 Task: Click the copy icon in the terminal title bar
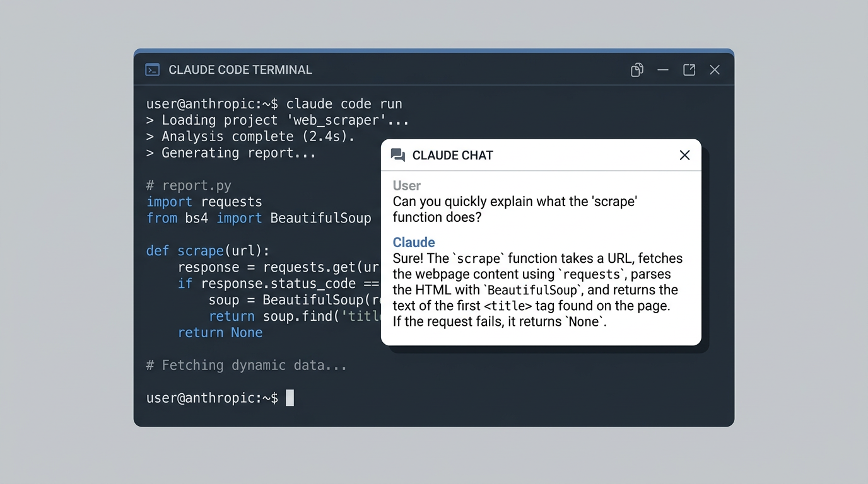(x=637, y=70)
